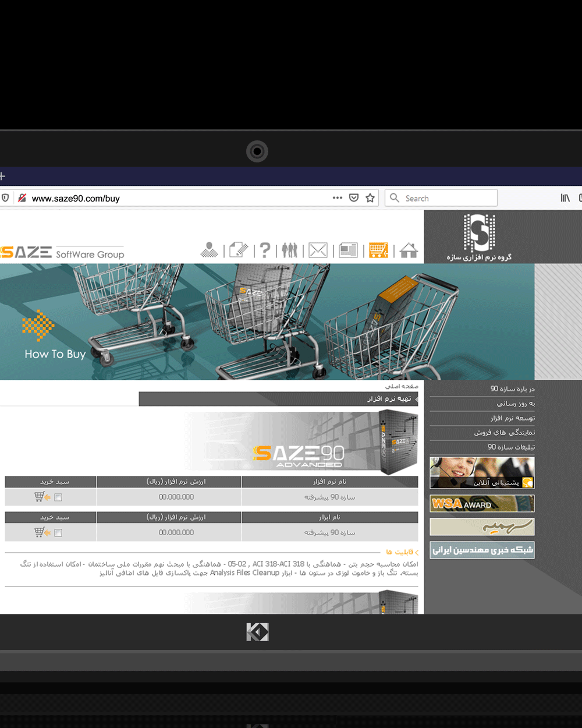Open the 'در باره سازه 90' sidebar item
This screenshot has height=728, width=582.
point(512,389)
